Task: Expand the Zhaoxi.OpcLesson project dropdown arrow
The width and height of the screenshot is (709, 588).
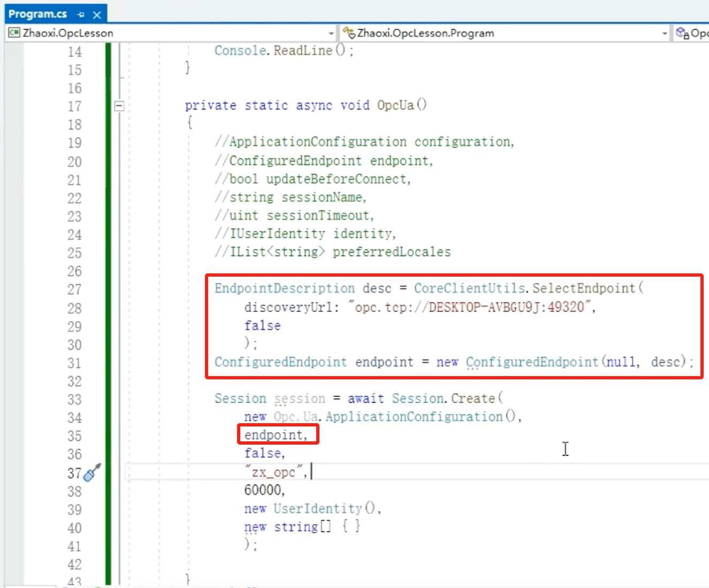Action: (x=331, y=33)
